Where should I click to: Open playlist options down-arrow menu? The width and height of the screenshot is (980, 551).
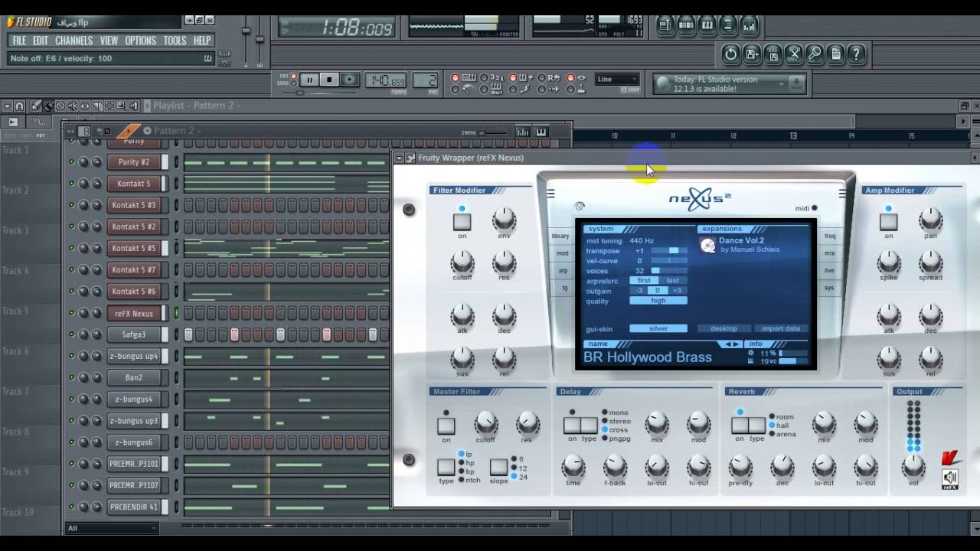[x=7, y=106]
